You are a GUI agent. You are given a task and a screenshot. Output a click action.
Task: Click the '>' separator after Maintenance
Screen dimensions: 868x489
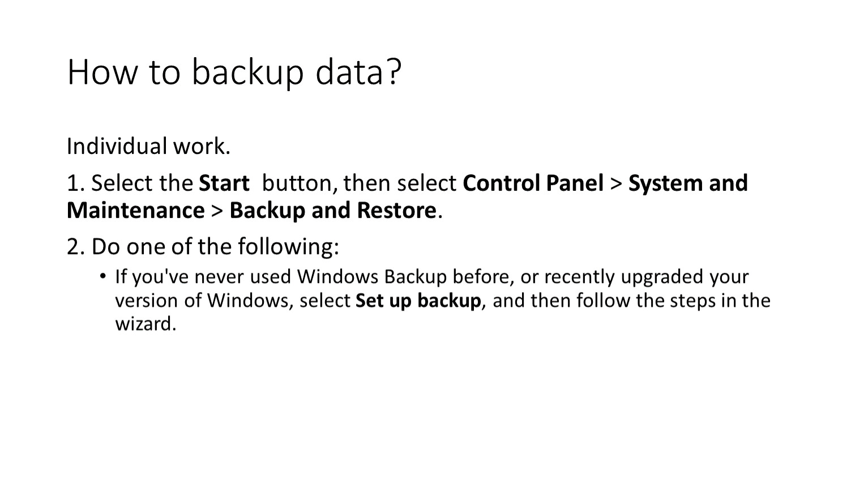217,211
